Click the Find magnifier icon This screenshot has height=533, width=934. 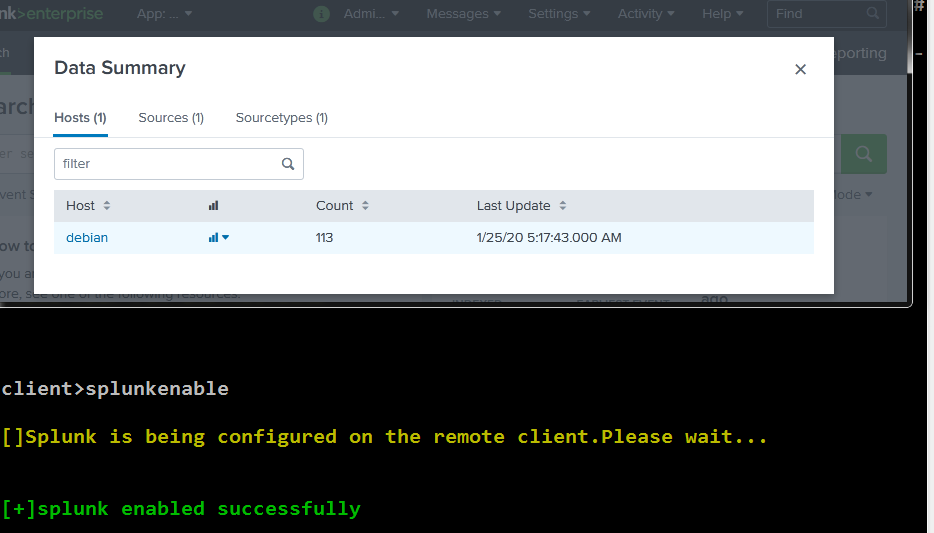[x=873, y=13]
